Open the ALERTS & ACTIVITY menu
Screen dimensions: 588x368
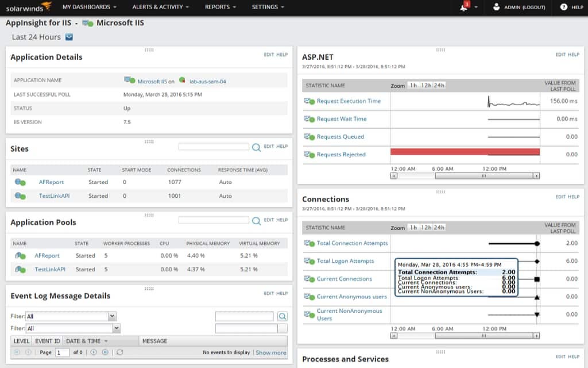(x=158, y=7)
